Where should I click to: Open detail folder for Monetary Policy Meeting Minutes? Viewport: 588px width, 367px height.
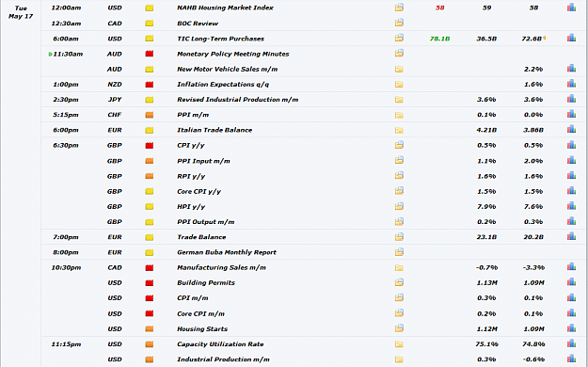[399, 54]
